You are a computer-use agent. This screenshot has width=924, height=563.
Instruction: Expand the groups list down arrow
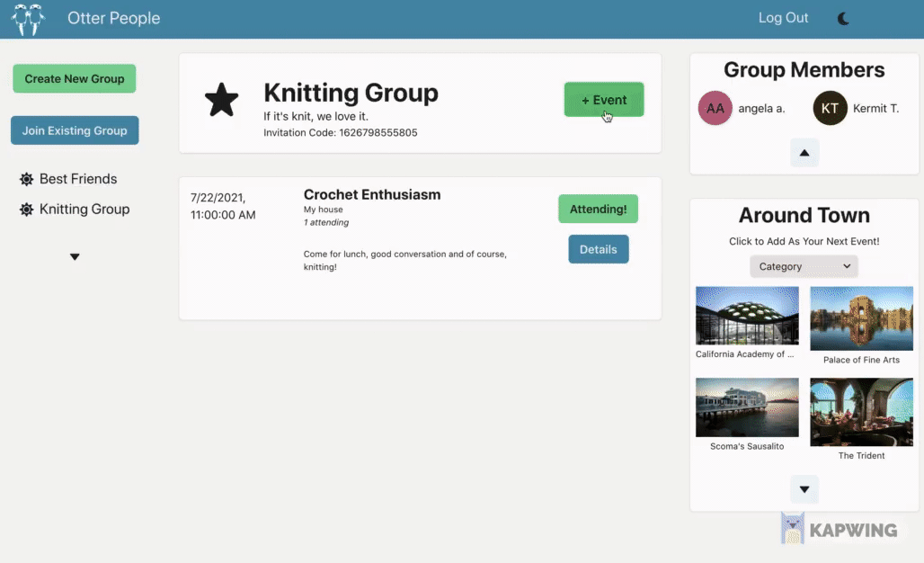[75, 257]
